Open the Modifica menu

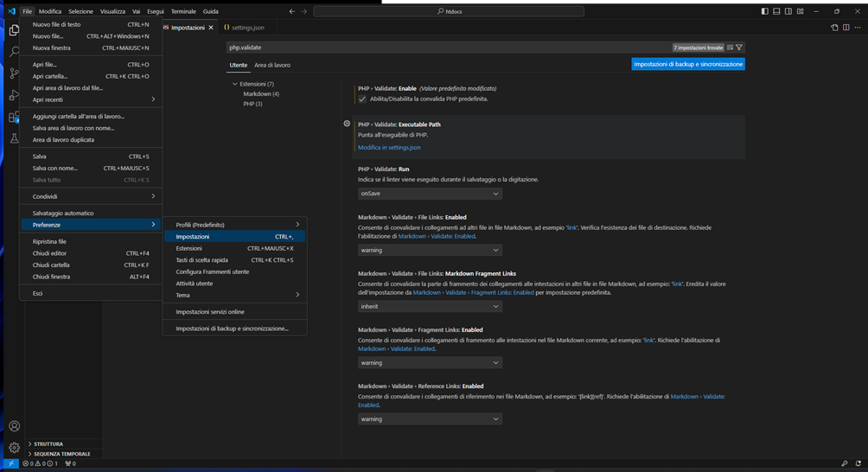(50, 11)
